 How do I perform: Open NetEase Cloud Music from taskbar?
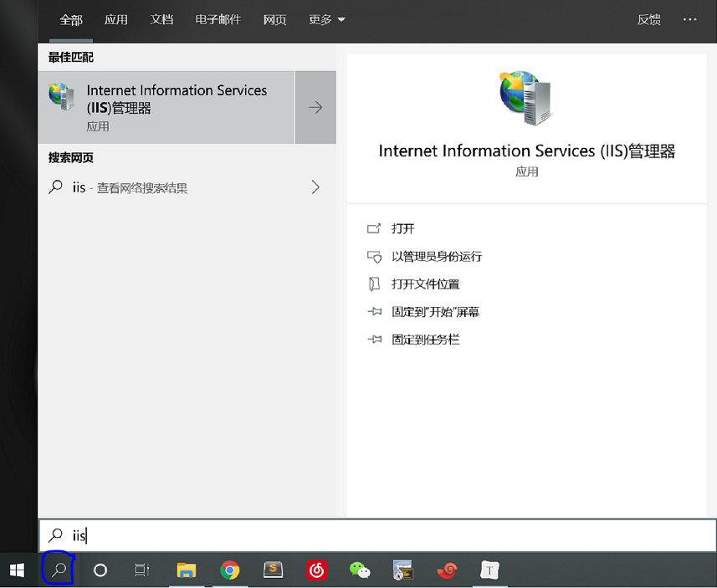(316, 570)
